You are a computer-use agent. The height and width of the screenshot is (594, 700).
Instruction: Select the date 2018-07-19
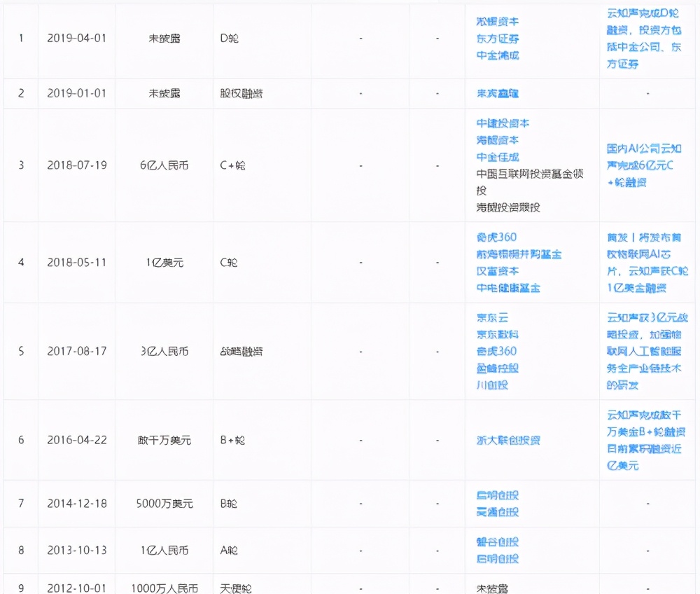[77, 165]
